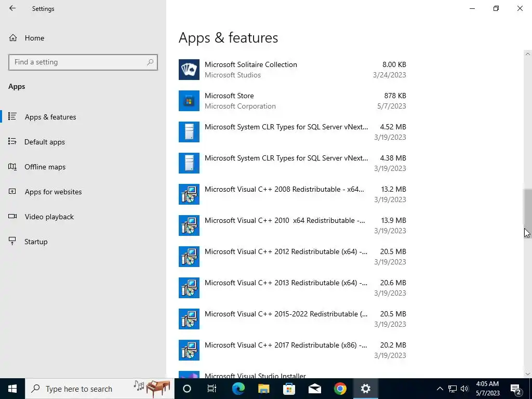Click the taskbar Type here to search box
Viewport: 532px width, 399px height.
pyautogui.click(x=99, y=389)
